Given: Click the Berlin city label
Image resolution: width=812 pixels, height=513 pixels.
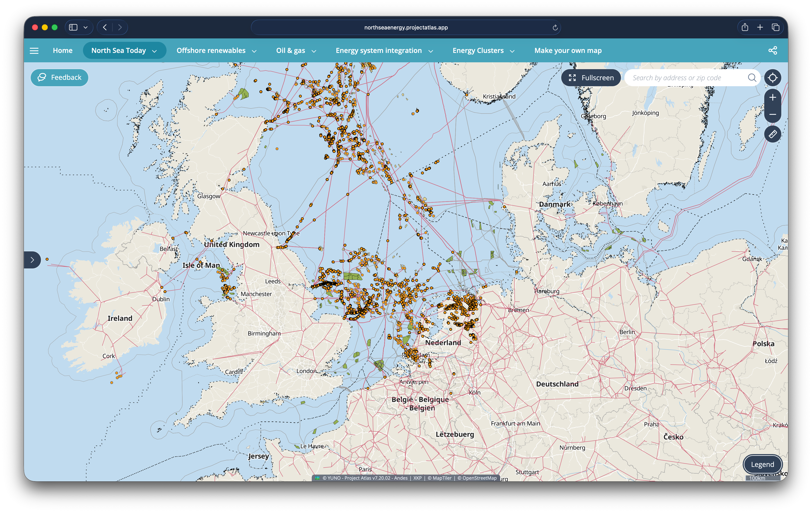Looking at the screenshot, I should tap(627, 332).
